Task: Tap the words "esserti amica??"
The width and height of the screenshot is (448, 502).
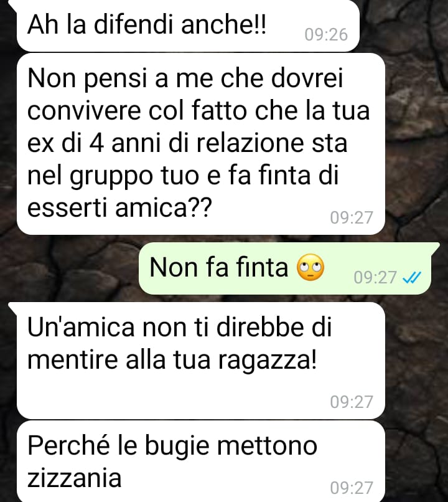Action: point(119,208)
